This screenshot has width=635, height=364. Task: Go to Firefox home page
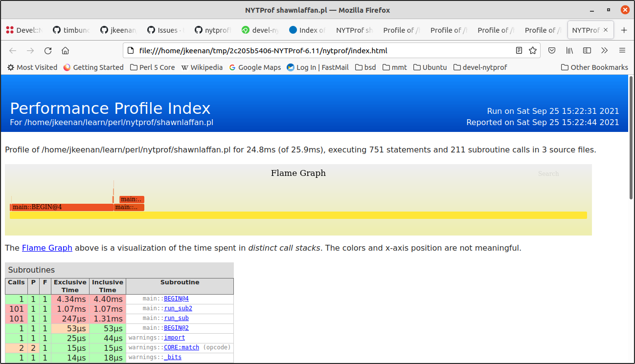pos(65,50)
